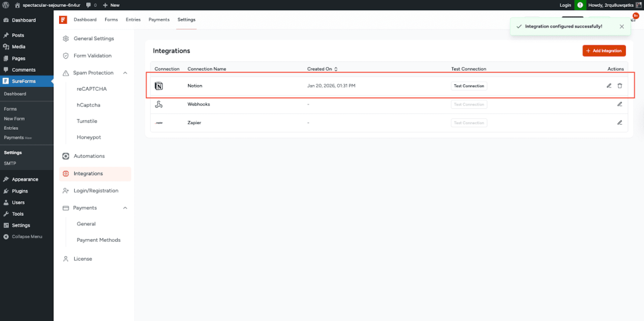Click the Zapier row edit pencil icon
Viewport: 644px width, 321px height.
click(619, 123)
